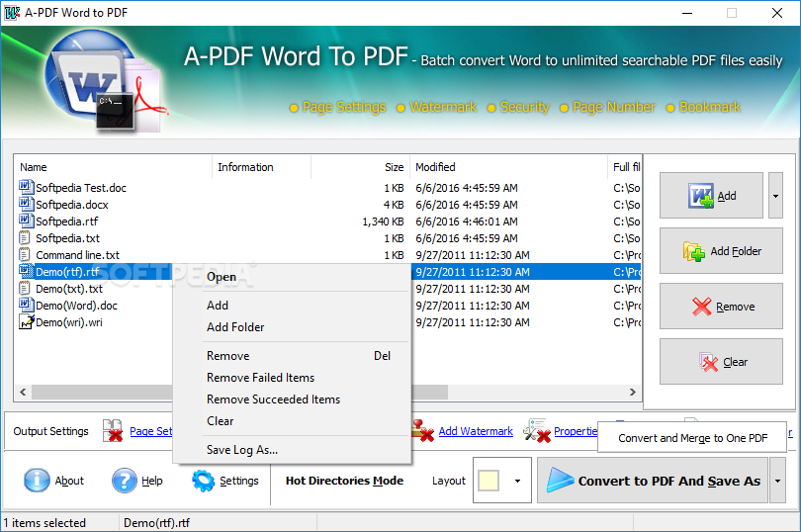The image size is (801, 532).
Task: Click the Demo(txt).txt file icon
Action: tap(25, 288)
